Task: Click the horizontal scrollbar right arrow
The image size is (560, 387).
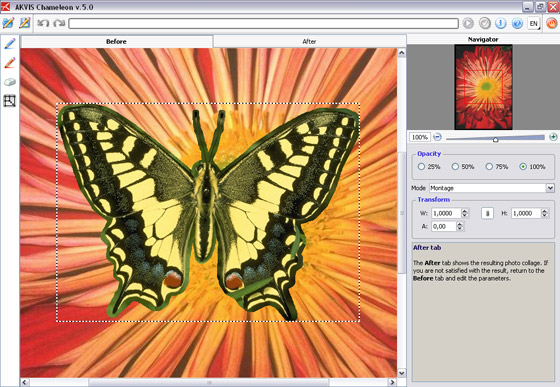Action: click(392, 382)
